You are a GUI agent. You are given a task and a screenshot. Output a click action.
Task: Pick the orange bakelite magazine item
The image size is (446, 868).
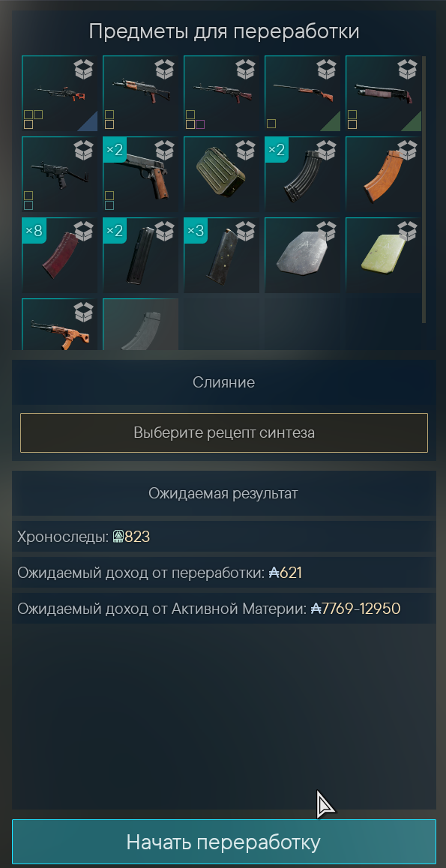384,175
